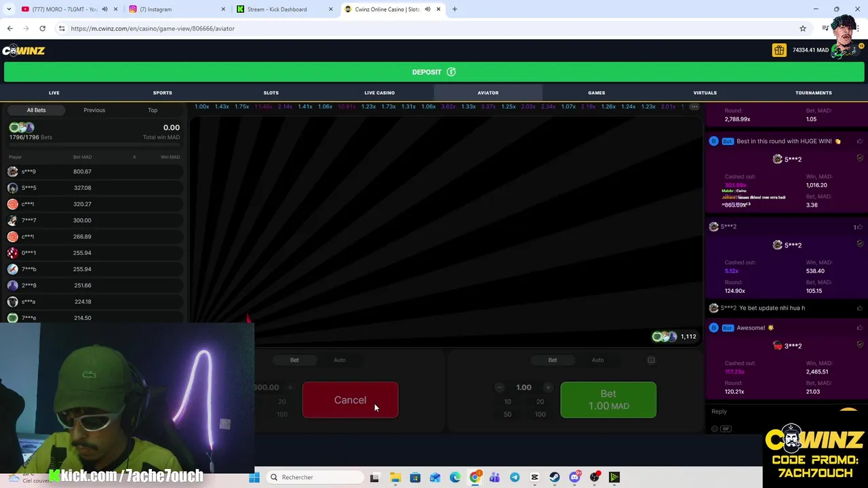The image size is (868, 488).
Task: Open Microsoft Edge from taskbar
Action: click(x=455, y=477)
